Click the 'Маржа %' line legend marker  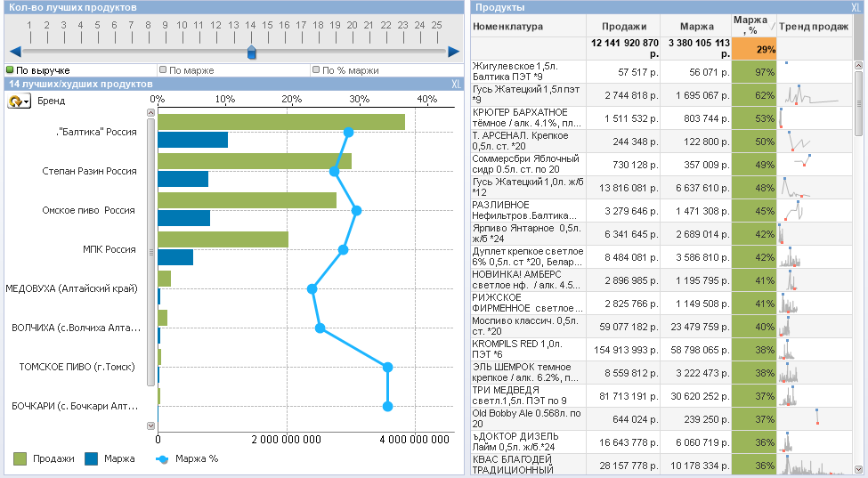click(x=162, y=458)
